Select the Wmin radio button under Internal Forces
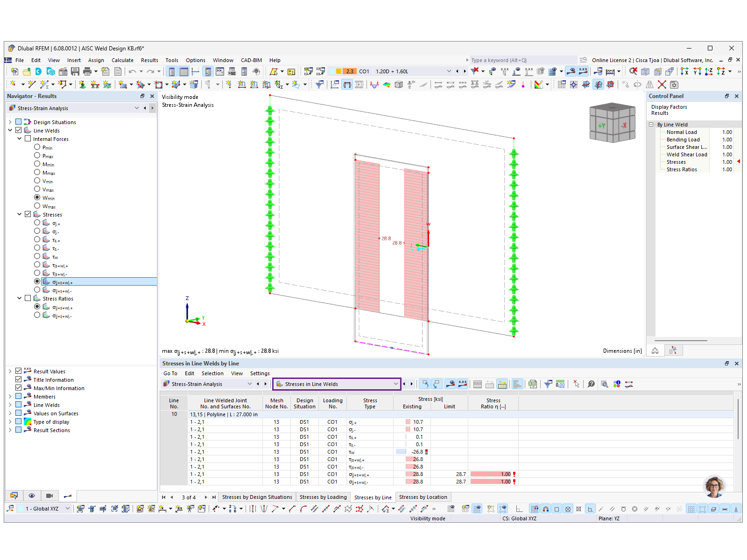The width and height of the screenshot is (747, 560). point(37,197)
